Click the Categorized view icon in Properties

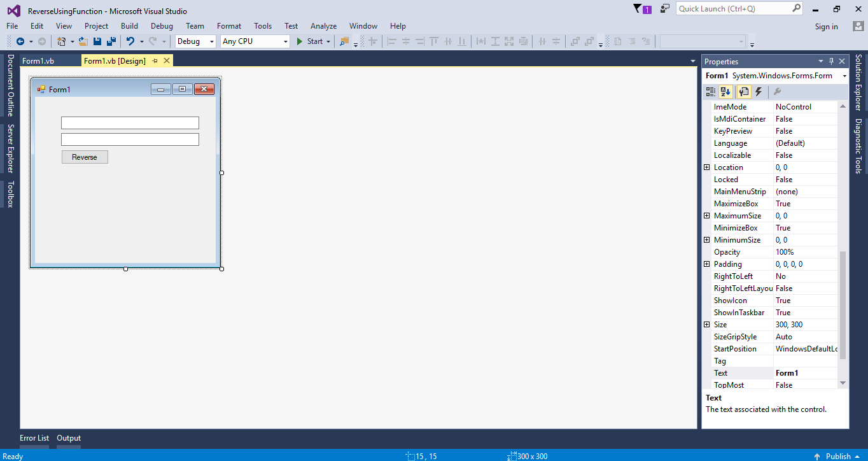click(x=711, y=92)
